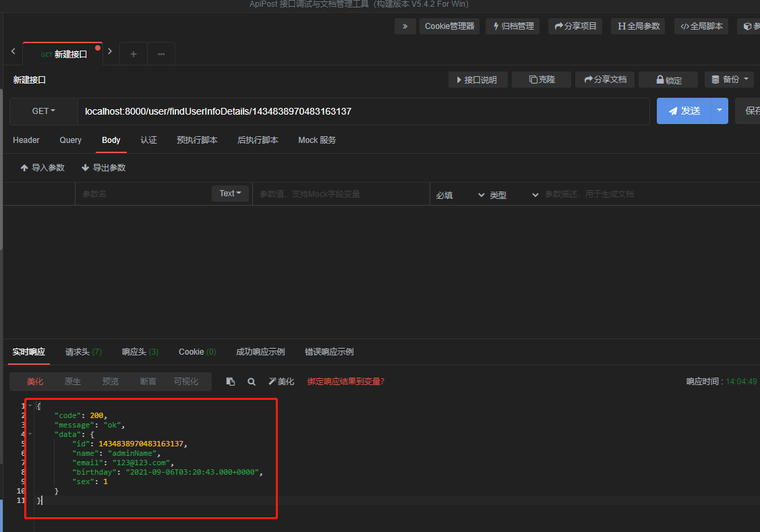Switch to the 认证 auth tab
Screen dimensions: 760x532
pos(148,140)
